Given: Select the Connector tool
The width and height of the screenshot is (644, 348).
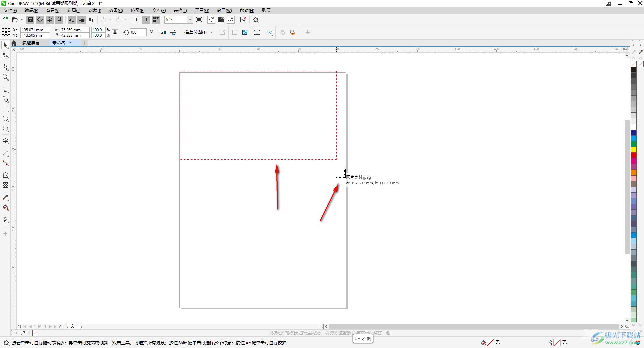Looking at the screenshot, I should tap(5, 163).
